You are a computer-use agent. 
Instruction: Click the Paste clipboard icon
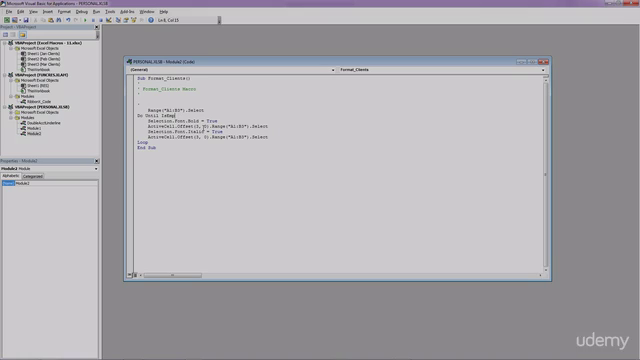(51, 20)
